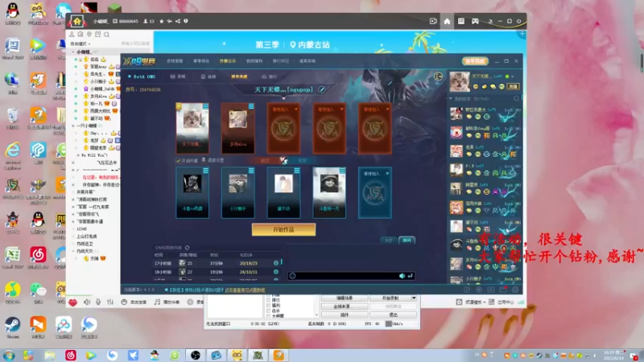
Task: Refresh the OMG battle record list
Action: pyautogui.click(x=188, y=248)
